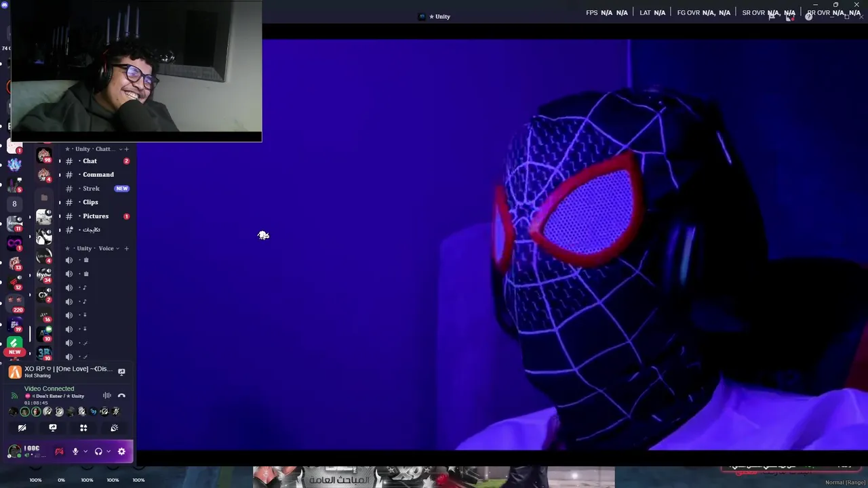Collapse the Unity Voice category

click(93, 249)
